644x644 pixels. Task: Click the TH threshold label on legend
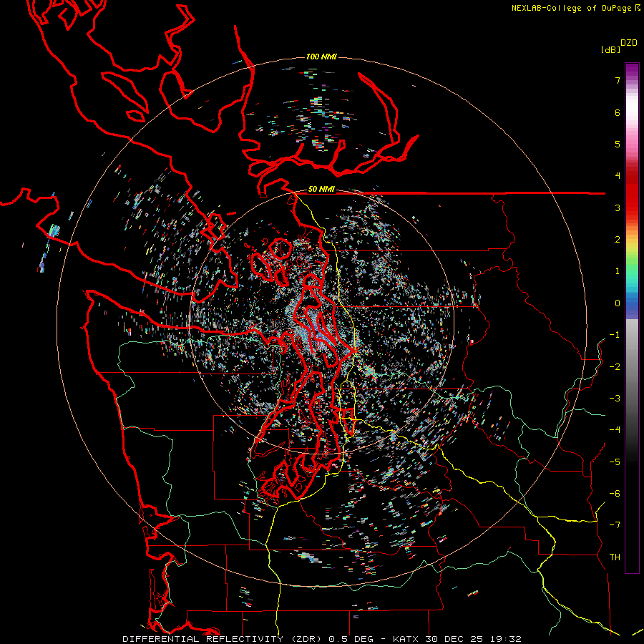pos(615,557)
